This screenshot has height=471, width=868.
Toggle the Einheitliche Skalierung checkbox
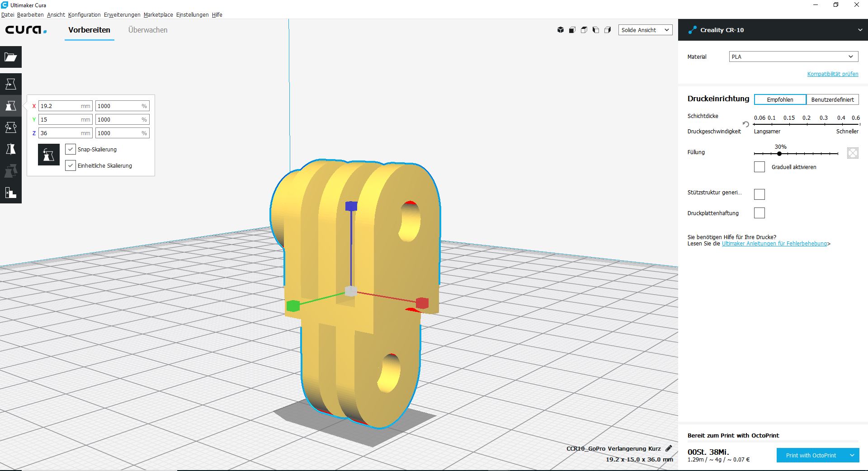pos(71,165)
